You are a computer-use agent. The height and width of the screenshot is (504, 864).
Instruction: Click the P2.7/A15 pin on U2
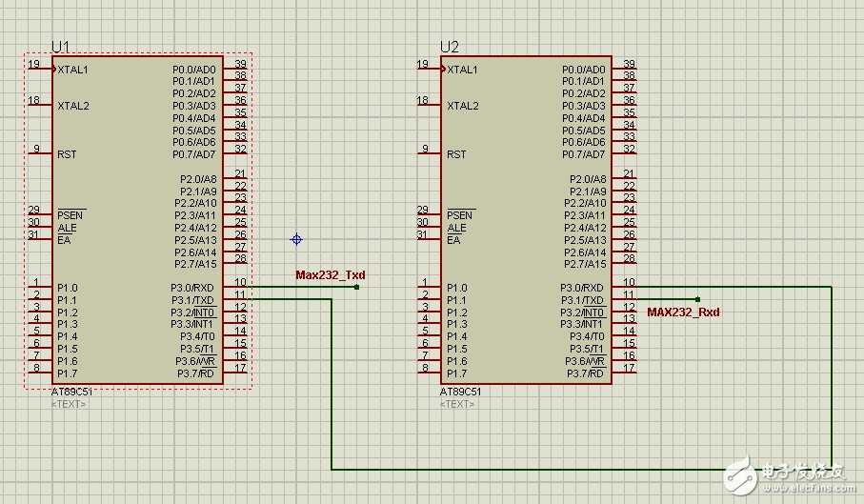585,264
